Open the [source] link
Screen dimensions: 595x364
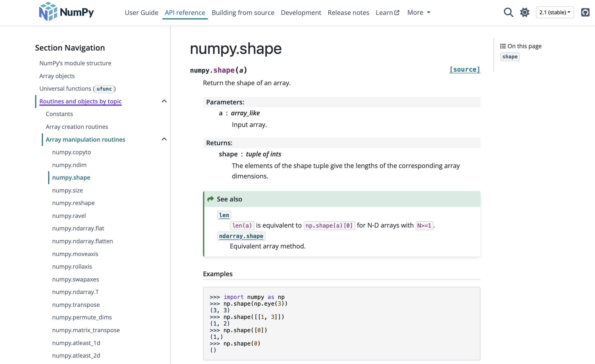[x=464, y=70]
